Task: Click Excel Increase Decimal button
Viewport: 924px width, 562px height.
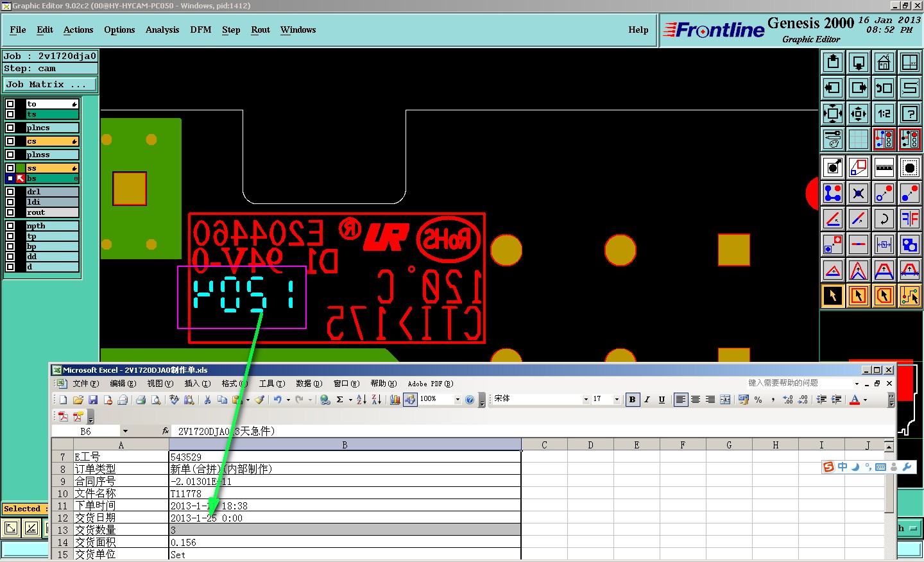Action: click(788, 400)
